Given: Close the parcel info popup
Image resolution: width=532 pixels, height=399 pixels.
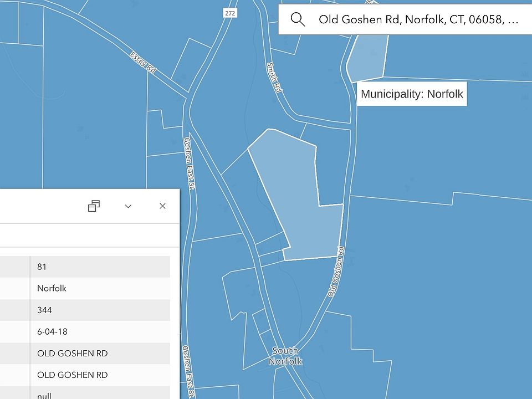Looking at the screenshot, I should pyautogui.click(x=162, y=206).
